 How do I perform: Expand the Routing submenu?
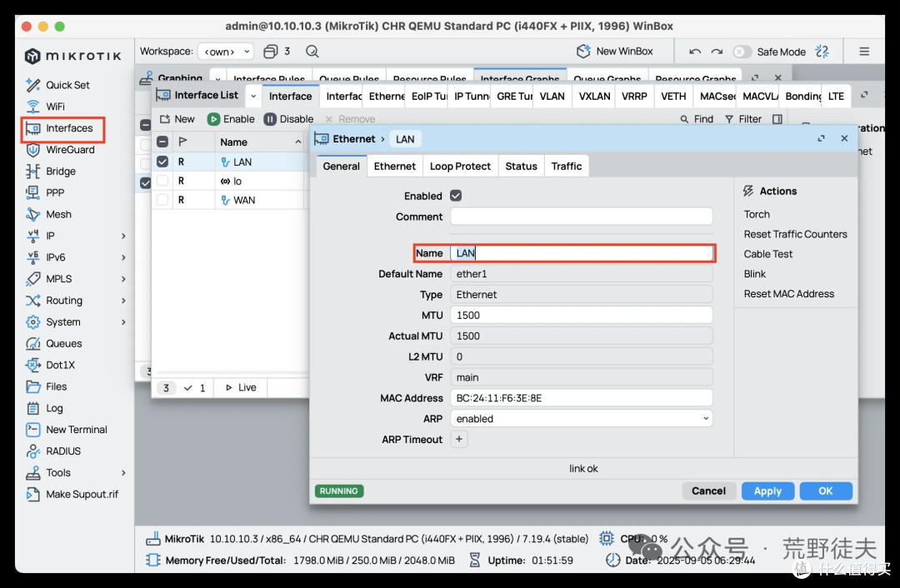click(123, 301)
